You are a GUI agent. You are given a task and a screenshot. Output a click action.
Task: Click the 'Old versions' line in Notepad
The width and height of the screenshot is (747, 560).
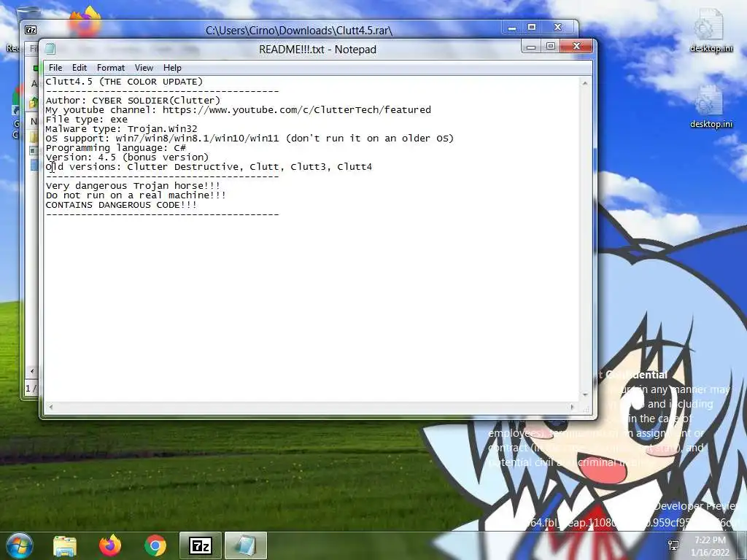[209, 167]
